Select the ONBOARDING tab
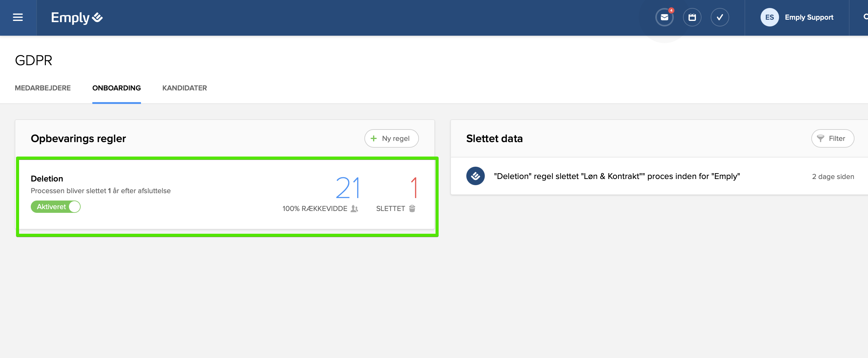This screenshot has width=868, height=358. click(116, 88)
